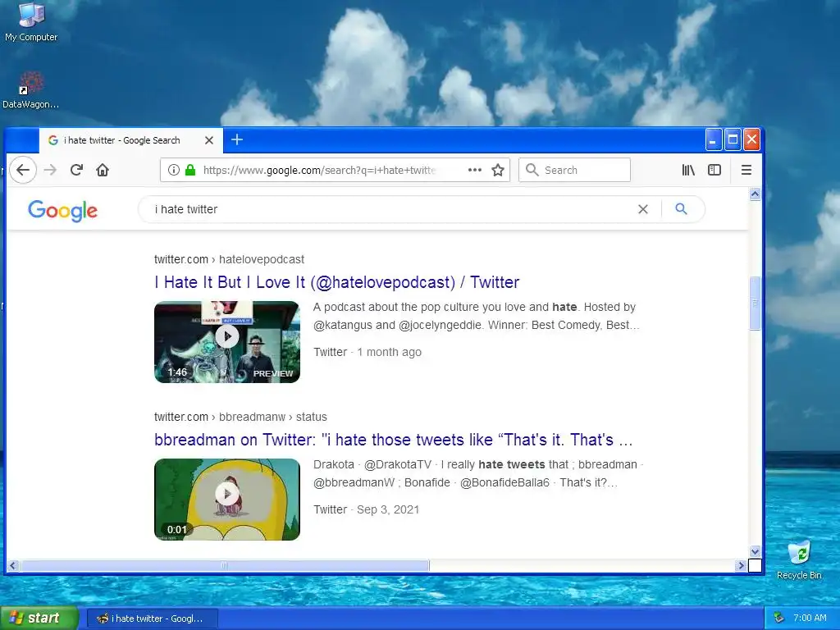Image resolution: width=840 pixels, height=630 pixels.
Task: Toggle the sidebar view icon
Action: tap(714, 170)
